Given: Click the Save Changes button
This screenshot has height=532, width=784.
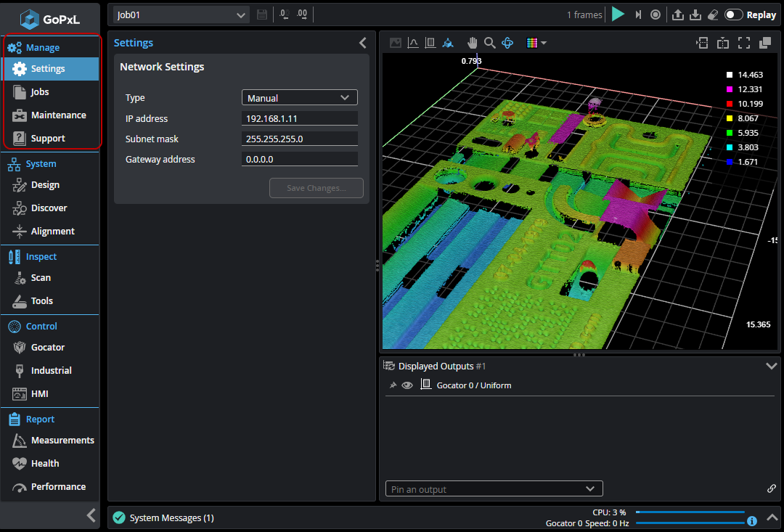Looking at the screenshot, I should (x=317, y=188).
